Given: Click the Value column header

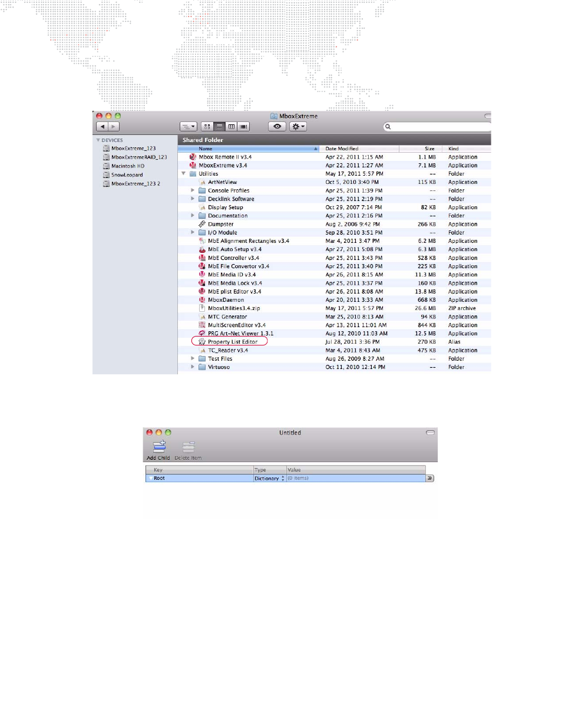Looking at the screenshot, I should (x=356, y=470).
